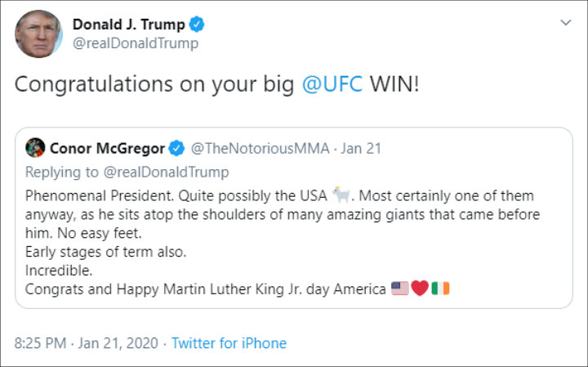Click the verified badge beside Donald J. Trump
Image resolution: width=588 pixels, height=367 pixels.
pyautogui.click(x=197, y=25)
